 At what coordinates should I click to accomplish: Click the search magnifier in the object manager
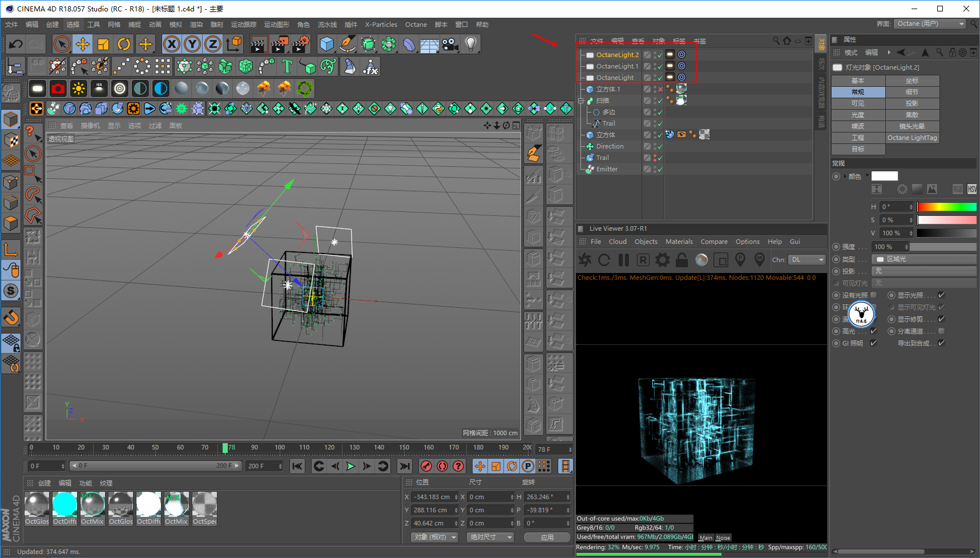[x=776, y=41]
